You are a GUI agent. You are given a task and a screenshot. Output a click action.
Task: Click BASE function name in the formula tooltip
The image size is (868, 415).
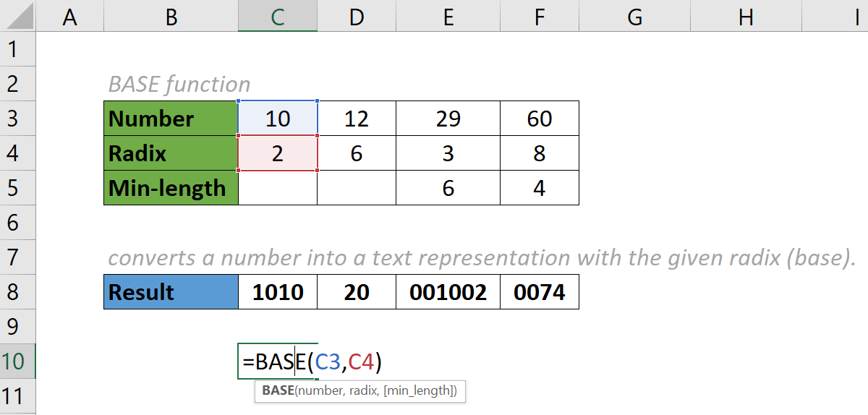coord(277,391)
